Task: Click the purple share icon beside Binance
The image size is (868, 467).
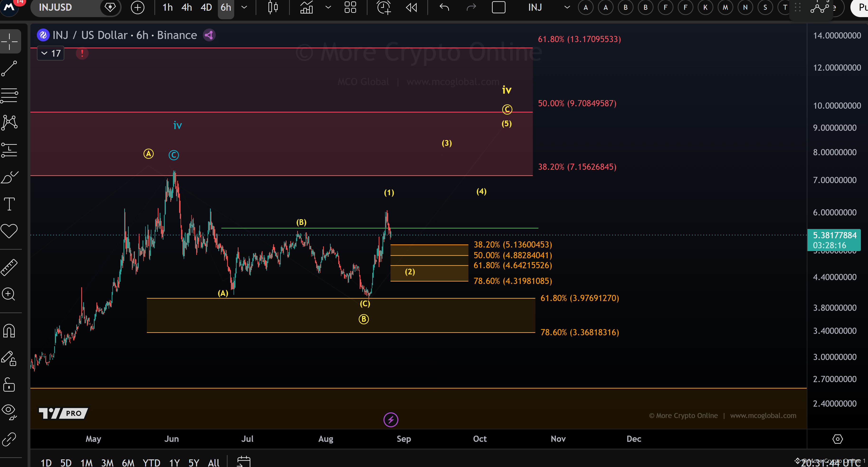Action: click(x=209, y=35)
